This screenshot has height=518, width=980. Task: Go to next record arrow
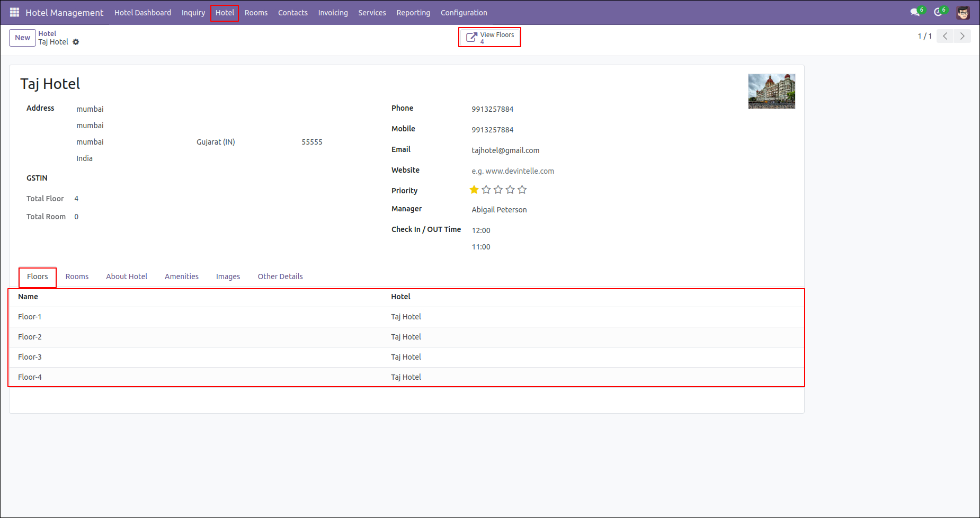[x=963, y=36]
